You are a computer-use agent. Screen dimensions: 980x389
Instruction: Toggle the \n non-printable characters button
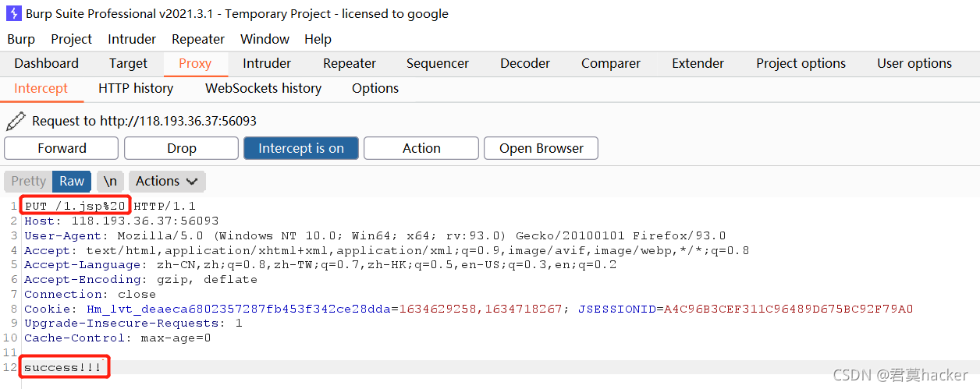coord(110,181)
